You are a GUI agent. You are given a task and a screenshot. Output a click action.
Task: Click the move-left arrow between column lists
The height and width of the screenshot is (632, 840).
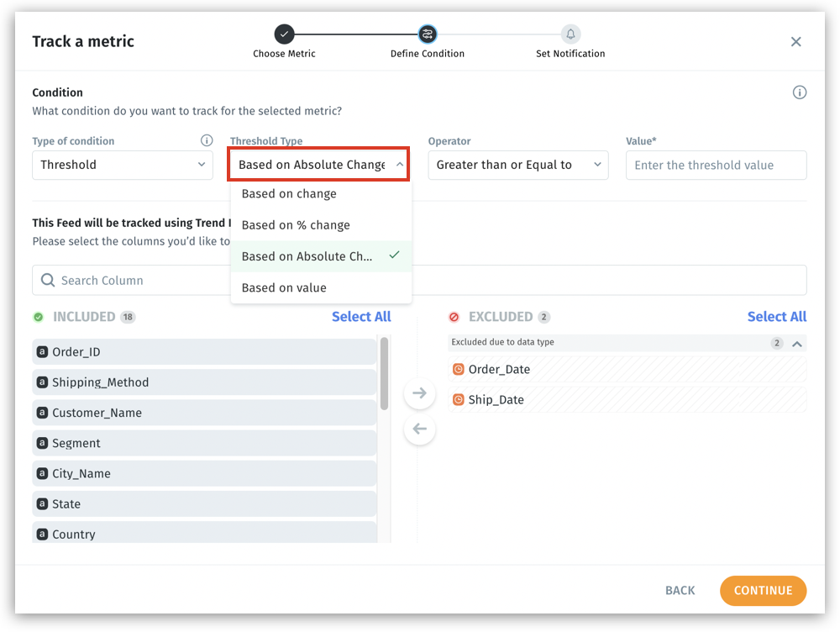click(x=420, y=429)
